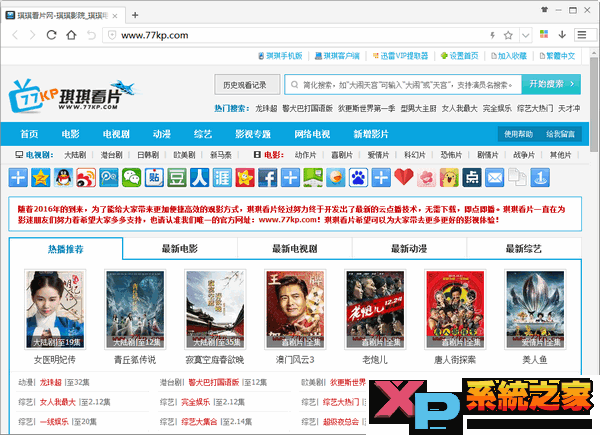Image resolution: width=600 pixels, height=435 pixels.
Task: Share via QQ penguin icon
Action: tap(63, 178)
